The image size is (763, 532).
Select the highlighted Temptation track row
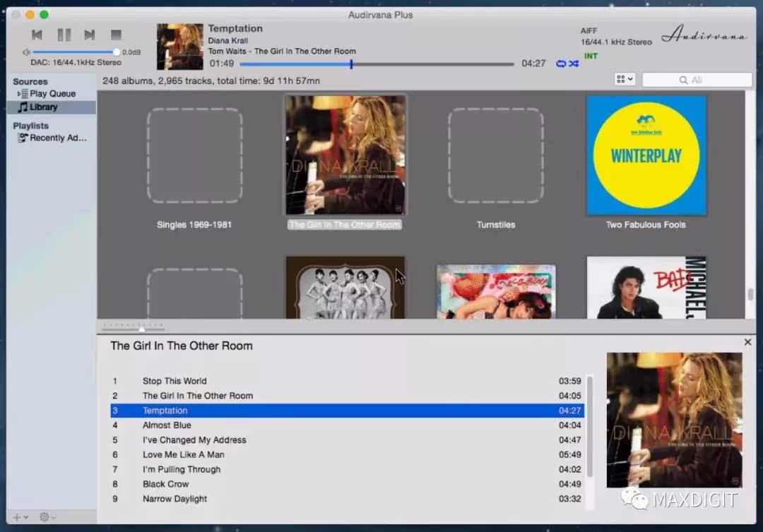pos(347,410)
